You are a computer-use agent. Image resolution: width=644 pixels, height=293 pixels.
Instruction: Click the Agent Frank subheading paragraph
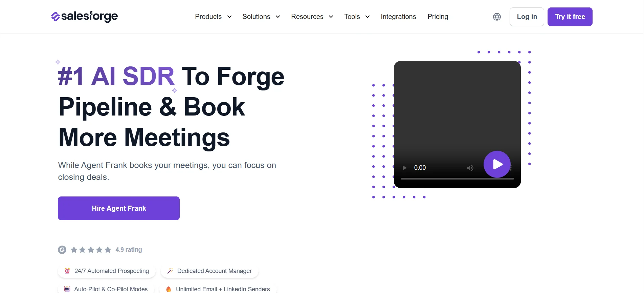(167, 171)
